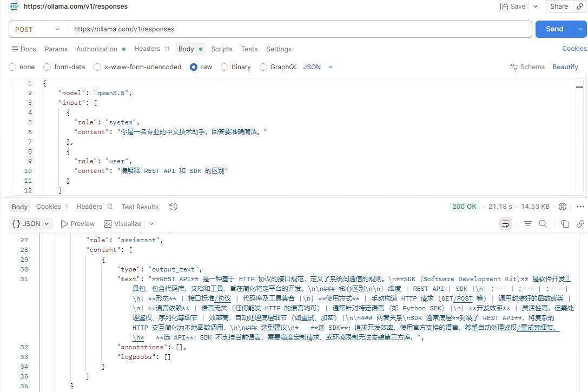
Task: Click Beautify to format JSON
Action: pos(565,67)
